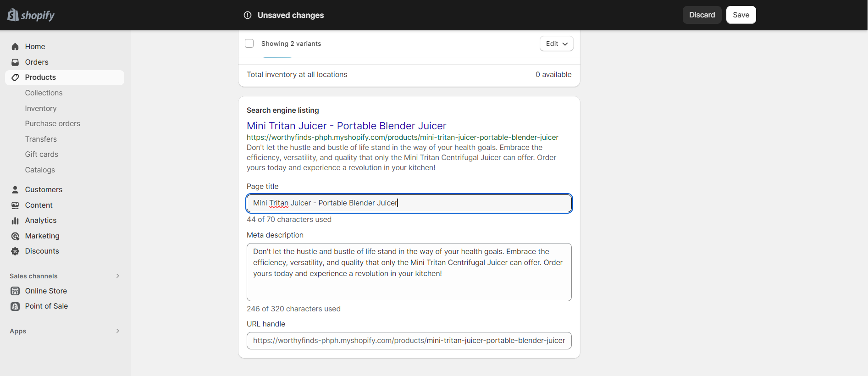
Task: Click the 'Page title' field label
Action: 263,187
